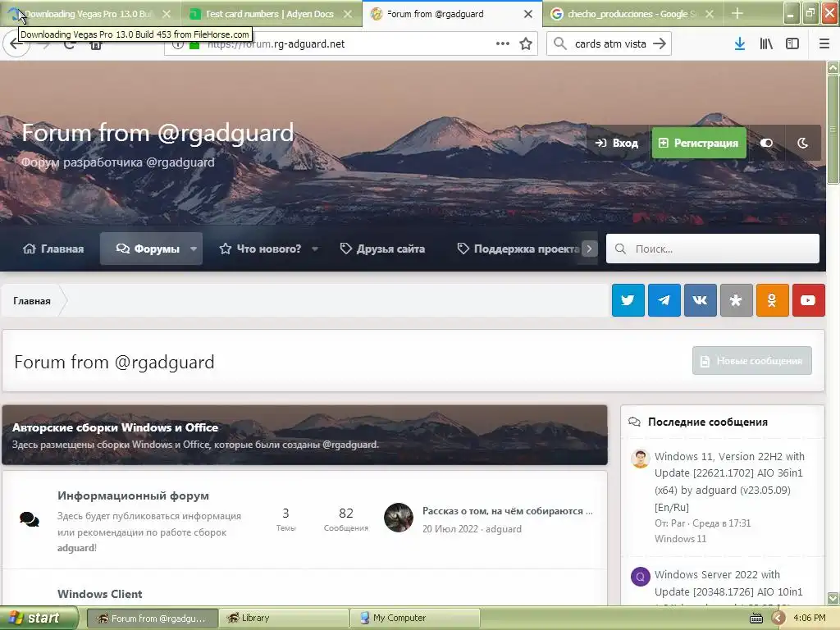
Task: Close the Adyen Docs tab
Action: point(348,14)
